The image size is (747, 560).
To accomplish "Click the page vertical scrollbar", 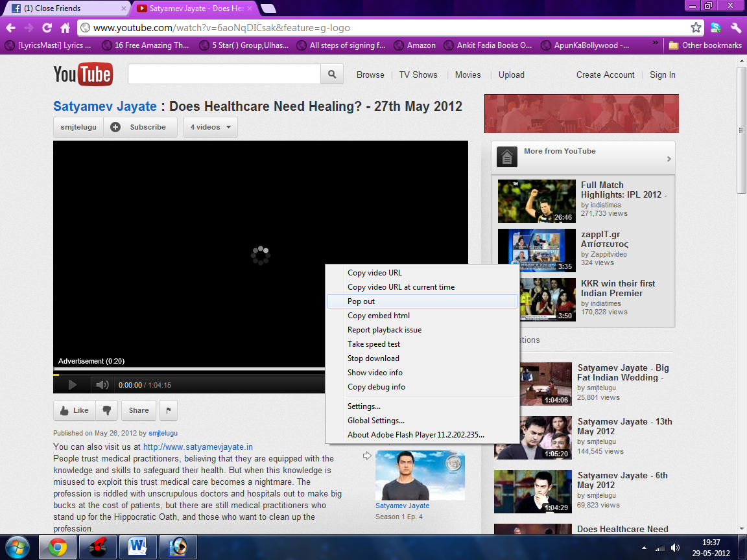I will pos(741,130).
